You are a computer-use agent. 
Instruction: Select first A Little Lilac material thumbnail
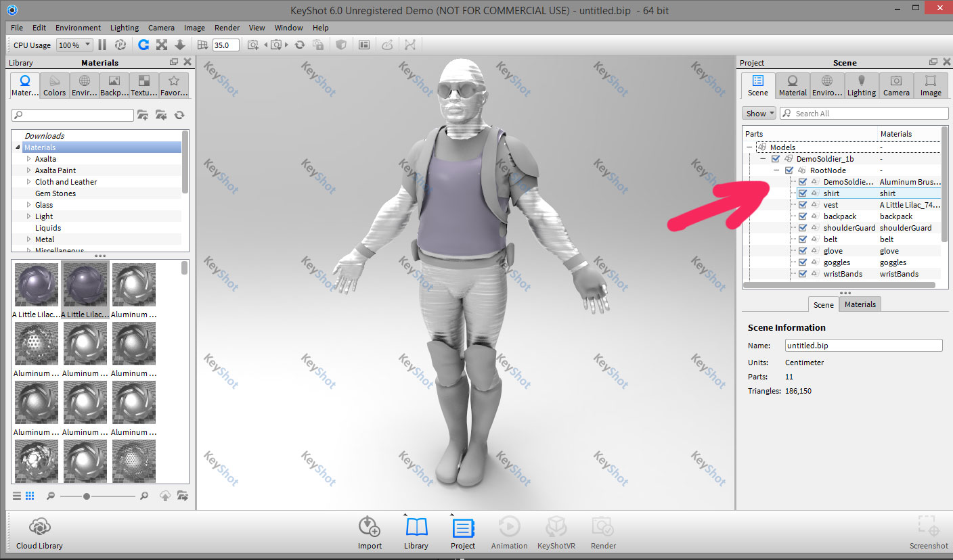[37, 286]
